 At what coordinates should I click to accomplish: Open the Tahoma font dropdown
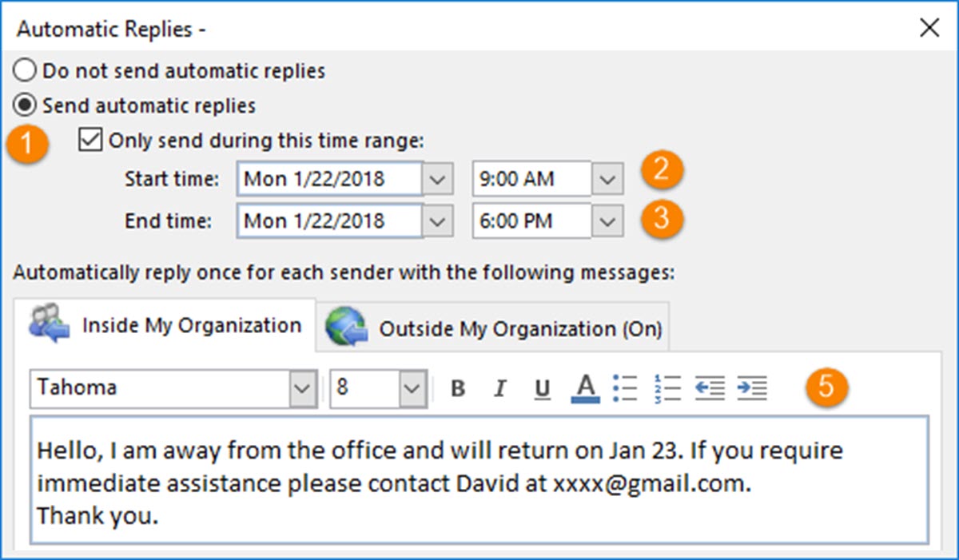pos(303,388)
